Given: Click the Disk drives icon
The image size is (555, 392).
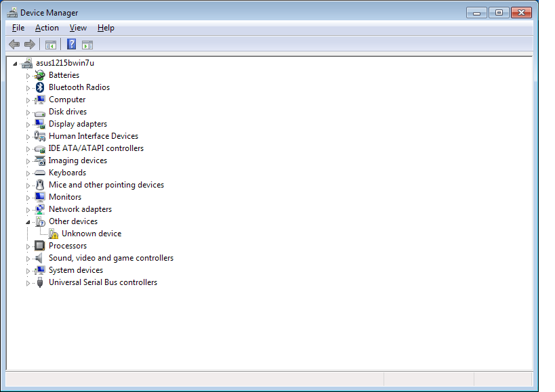Looking at the screenshot, I should [40, 113].
